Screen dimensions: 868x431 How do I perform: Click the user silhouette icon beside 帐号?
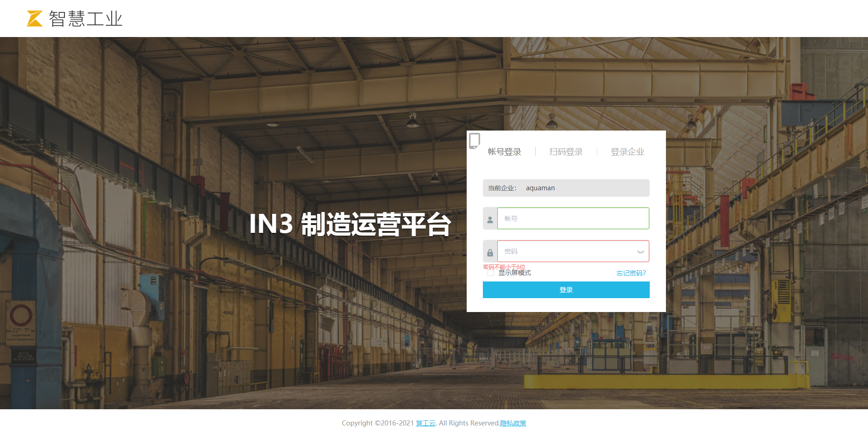coord(490,219)
